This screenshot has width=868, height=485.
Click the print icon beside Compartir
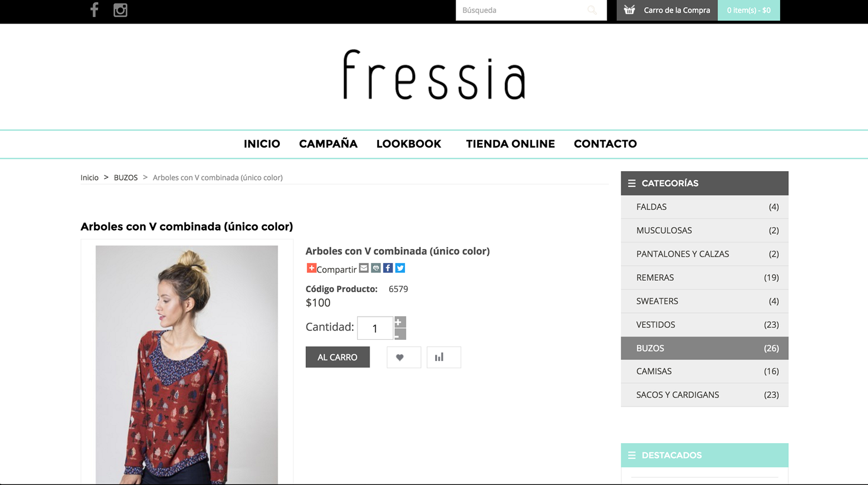click(x=376, y=268)
